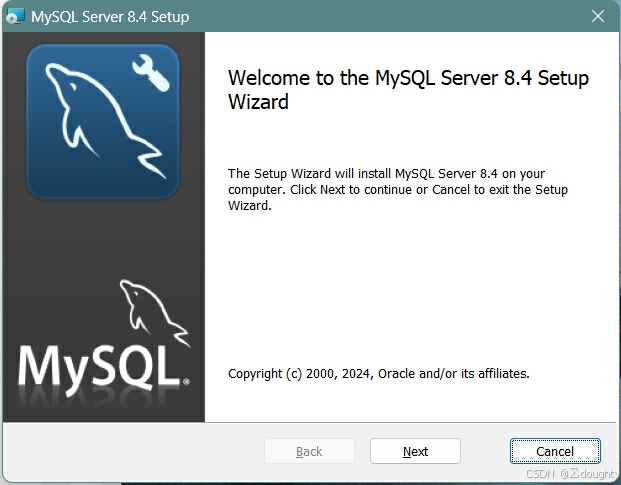This screenshot has width=621, height=485.
Task: Click the Next button to continue setup
Action: 415,451
